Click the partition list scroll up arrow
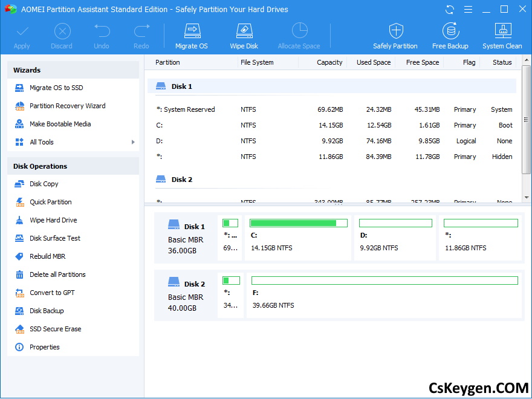 [526, 60]
